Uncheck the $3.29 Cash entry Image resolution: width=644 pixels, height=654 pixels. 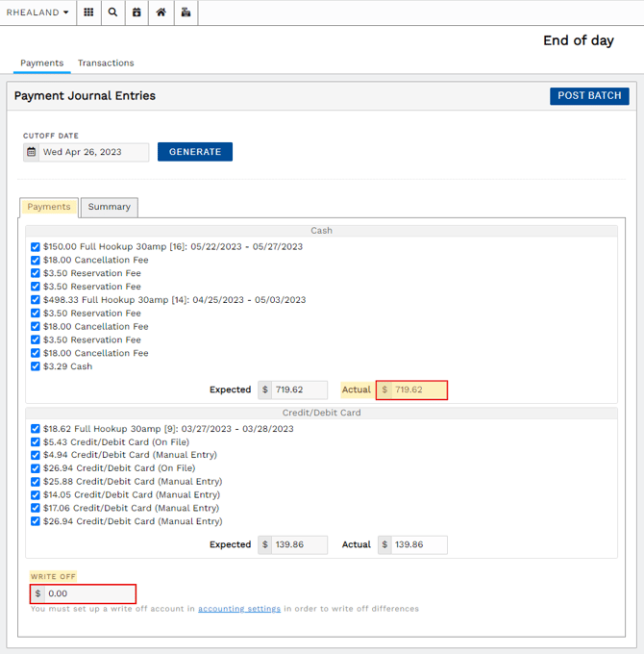(36, 366)
